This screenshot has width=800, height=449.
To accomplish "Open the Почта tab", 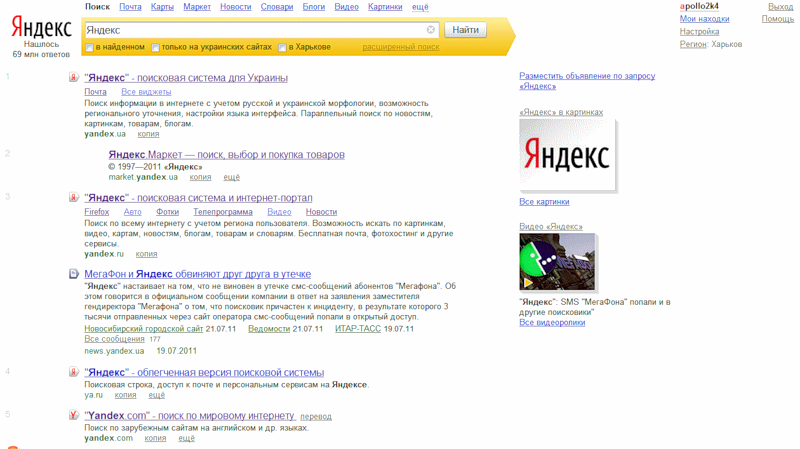I will tap(130, 7).
